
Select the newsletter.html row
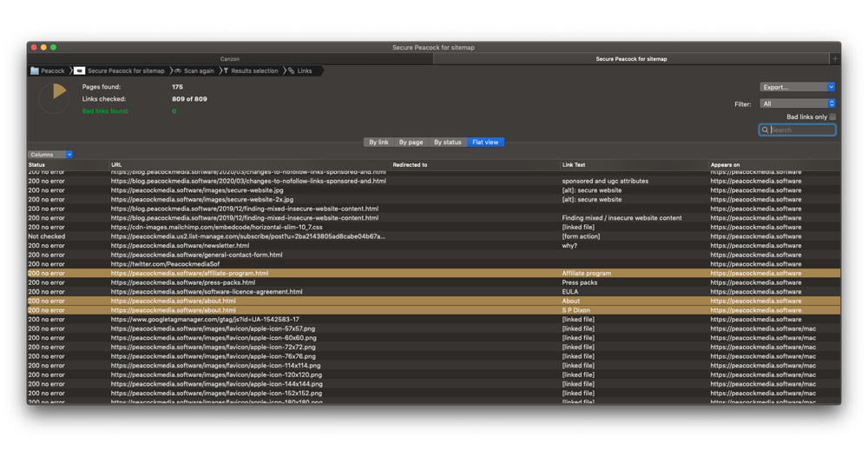tap(434, 246)
